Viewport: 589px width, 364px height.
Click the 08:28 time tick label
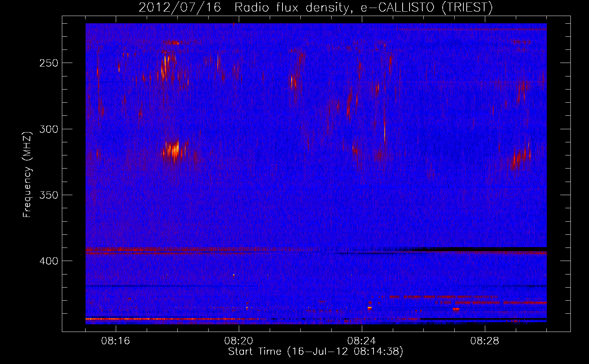click(485, 341)
